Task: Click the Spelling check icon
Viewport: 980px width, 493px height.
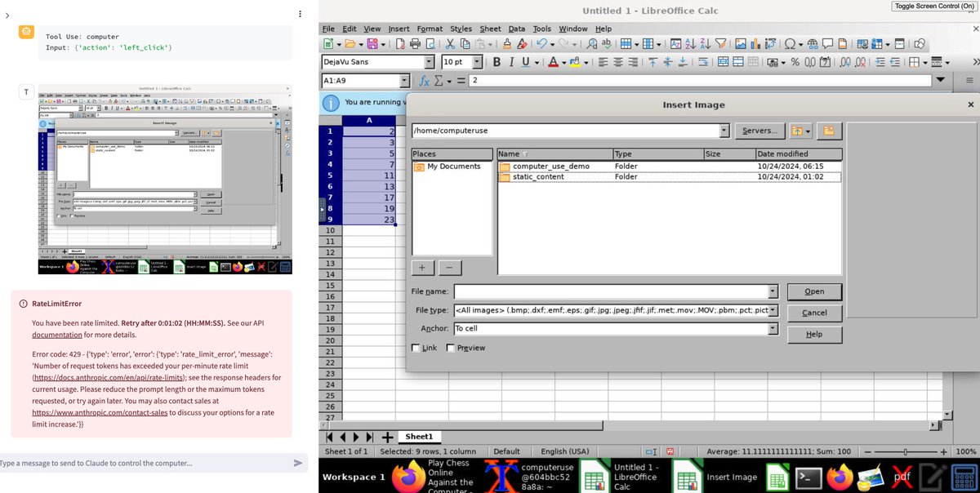Action: pos(606,44)
